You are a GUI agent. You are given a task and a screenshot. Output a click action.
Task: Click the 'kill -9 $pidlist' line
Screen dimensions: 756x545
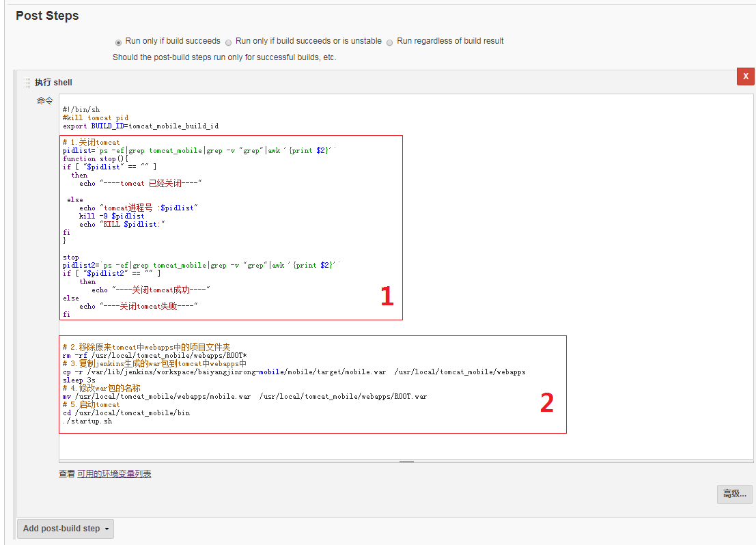click(112, 216)
